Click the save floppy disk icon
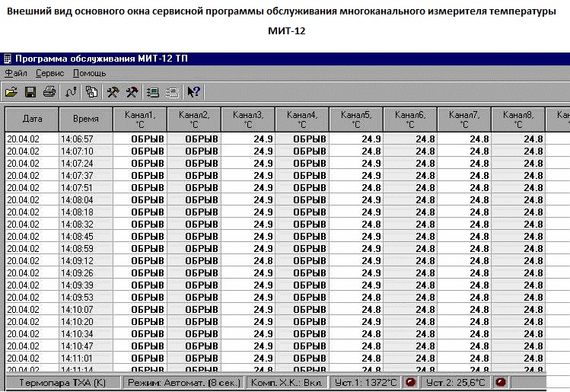Screen dimensions: 570x392 [30, 92]
